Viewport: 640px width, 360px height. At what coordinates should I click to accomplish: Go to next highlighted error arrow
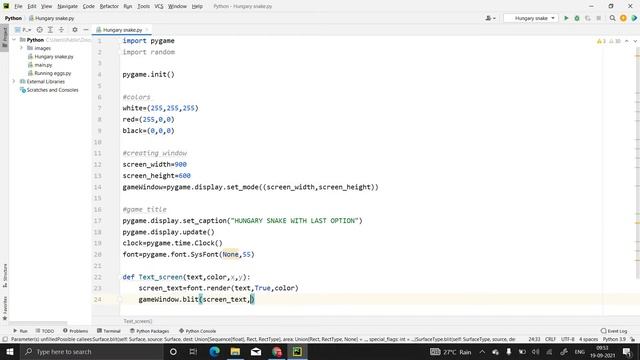(x=635, y=41)
